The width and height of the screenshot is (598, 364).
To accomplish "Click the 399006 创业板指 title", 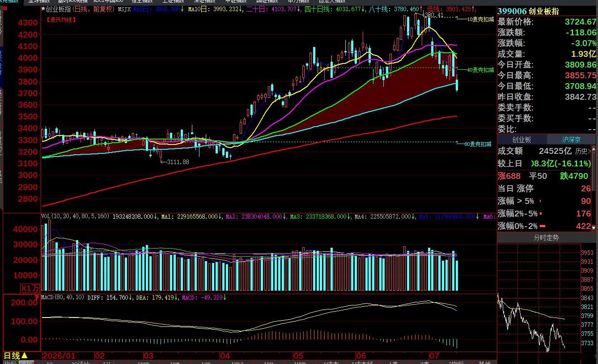I will click(528, 11).
